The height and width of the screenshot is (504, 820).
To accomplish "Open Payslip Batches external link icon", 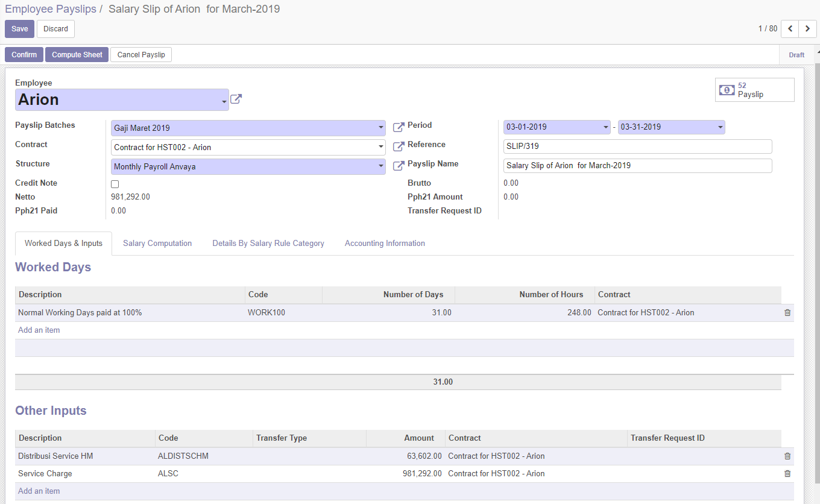I will click(x=399, y=127).
